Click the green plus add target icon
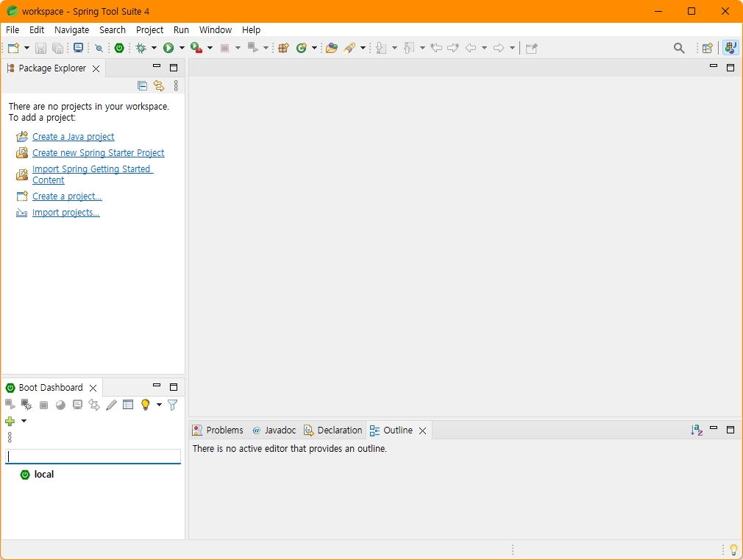Viewport: 743px width, 560px height. pyautogui.click(x=10, y=421)
